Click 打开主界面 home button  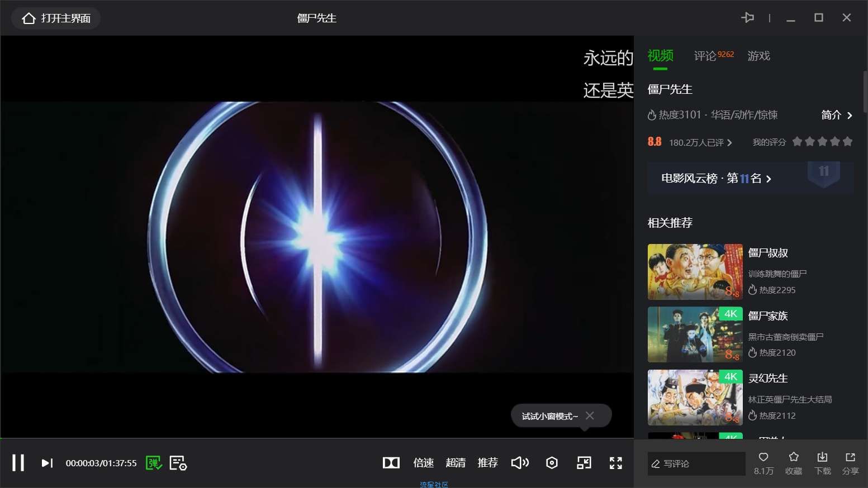coord(56,18)
